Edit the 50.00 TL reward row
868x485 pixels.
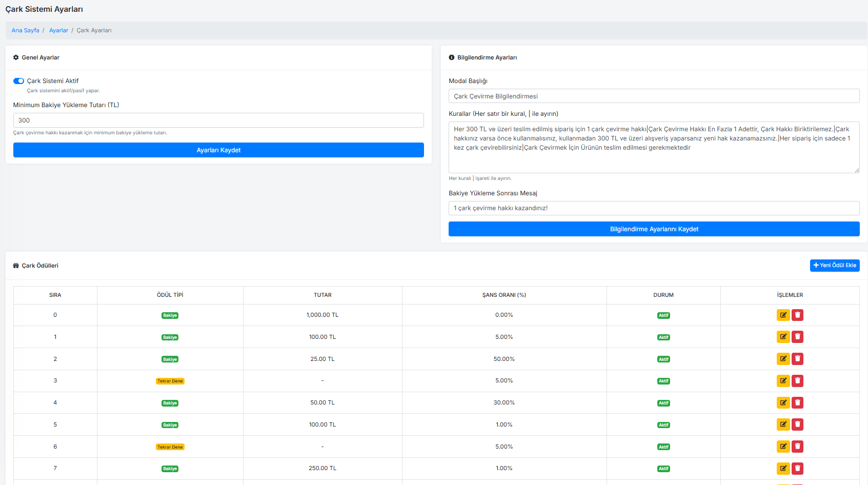coord(783,402)
